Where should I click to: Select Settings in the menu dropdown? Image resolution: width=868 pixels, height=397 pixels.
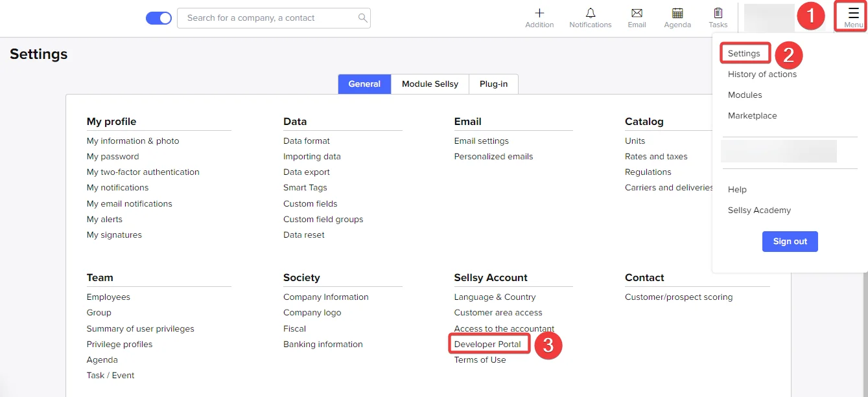744,53
